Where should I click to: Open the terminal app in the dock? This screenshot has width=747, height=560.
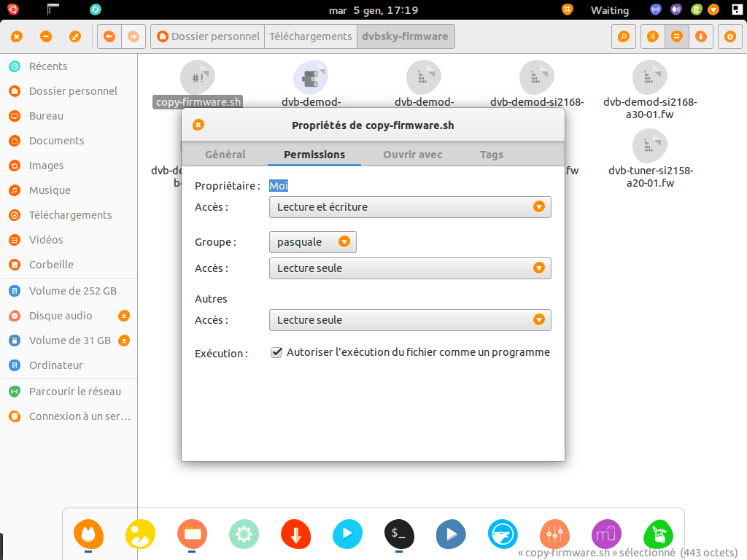click(x=399, y=534)
